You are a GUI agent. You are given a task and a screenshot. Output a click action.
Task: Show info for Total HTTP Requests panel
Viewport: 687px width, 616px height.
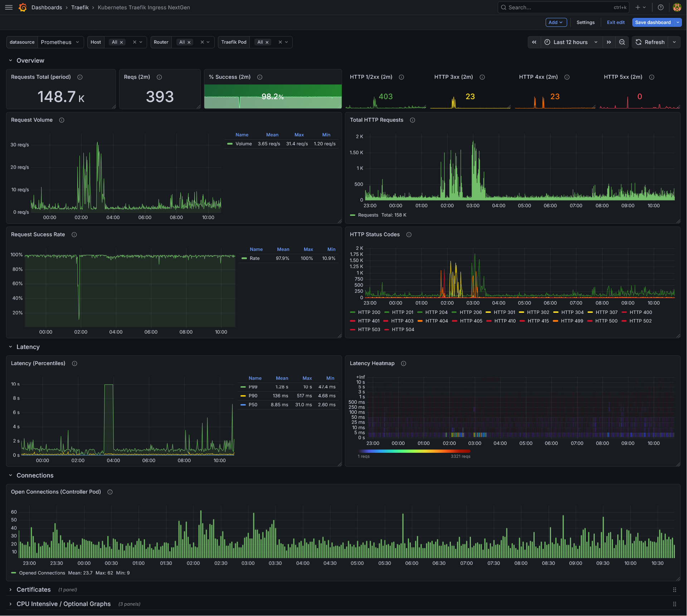coord(413,120)
